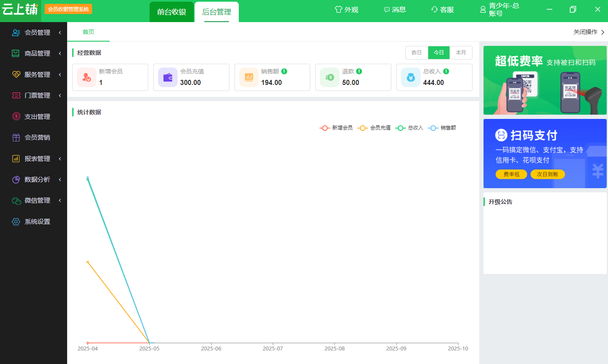The image size is (608, 364).
Task: Show 昨日 business data
Action: tap(416, 53)
